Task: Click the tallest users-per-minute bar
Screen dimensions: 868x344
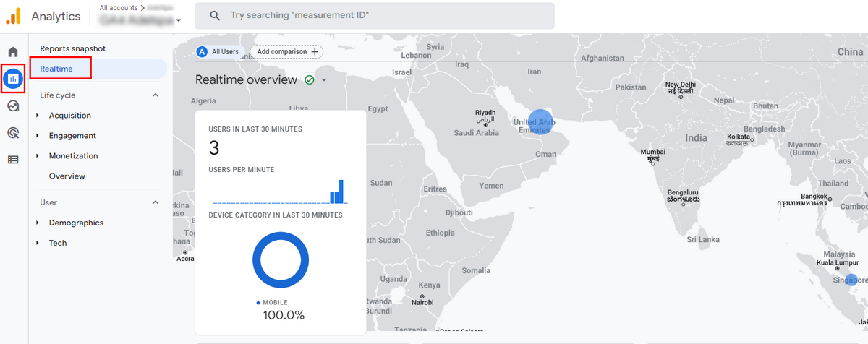Action: [341, 192]
